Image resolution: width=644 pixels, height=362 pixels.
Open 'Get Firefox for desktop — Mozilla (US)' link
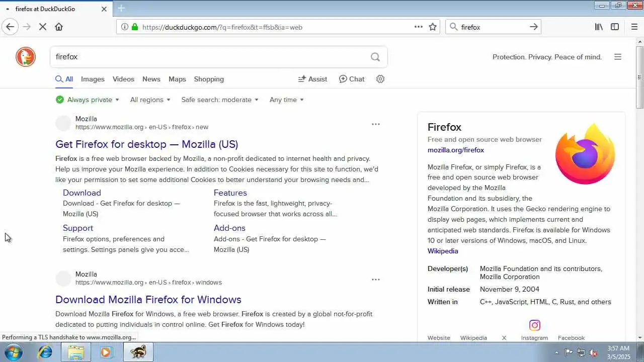coord(146,144)
